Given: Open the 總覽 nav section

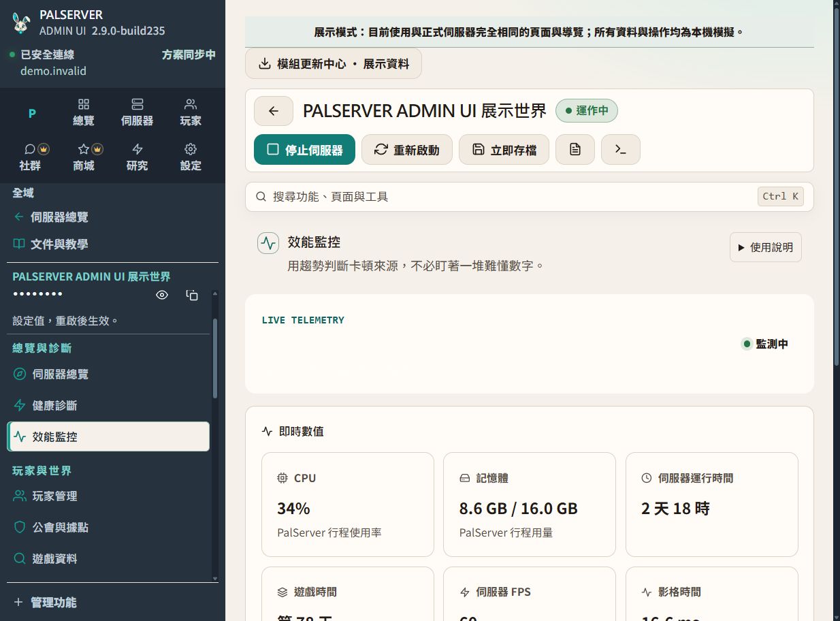Looking at the screenshot, I should point(84,112).
